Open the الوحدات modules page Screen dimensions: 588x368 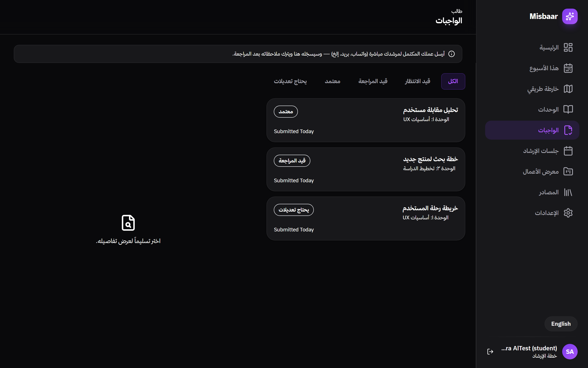tap(532, 109)
